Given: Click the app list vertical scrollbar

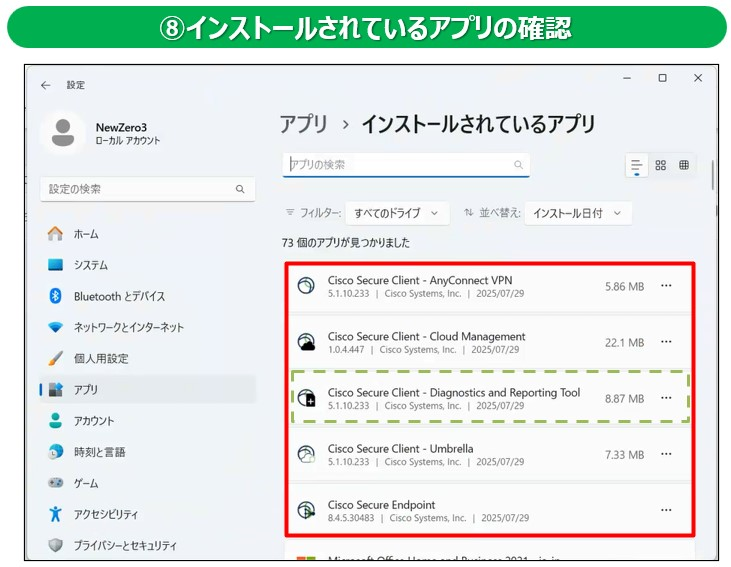Looking at the screenshot, I should point(713,175).
